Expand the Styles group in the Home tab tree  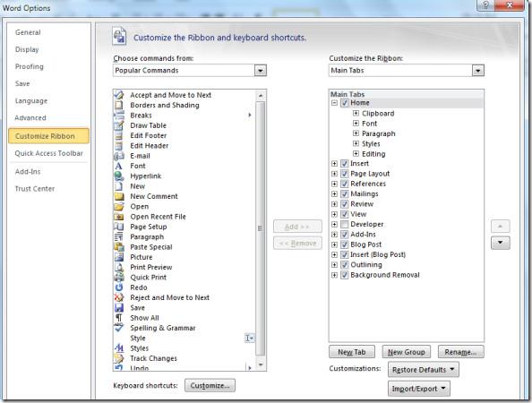tap(356, 143)
